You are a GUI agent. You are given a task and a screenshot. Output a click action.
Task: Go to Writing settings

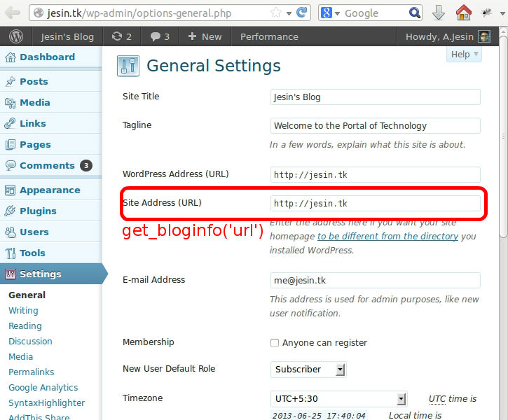[23, 311]
